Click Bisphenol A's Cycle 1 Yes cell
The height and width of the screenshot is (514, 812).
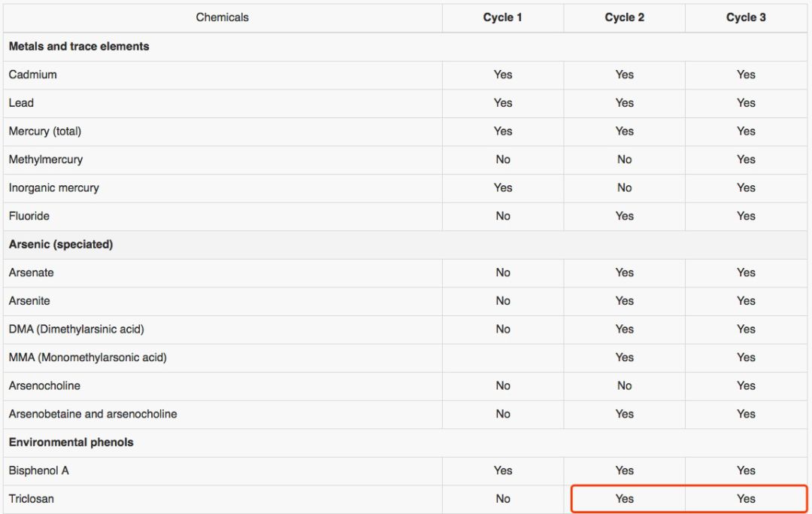502,470
